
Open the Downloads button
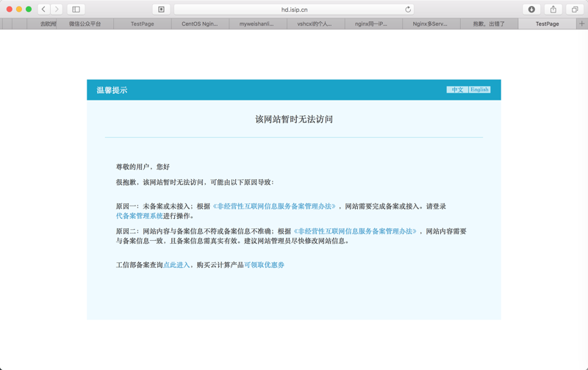[531, 10]
